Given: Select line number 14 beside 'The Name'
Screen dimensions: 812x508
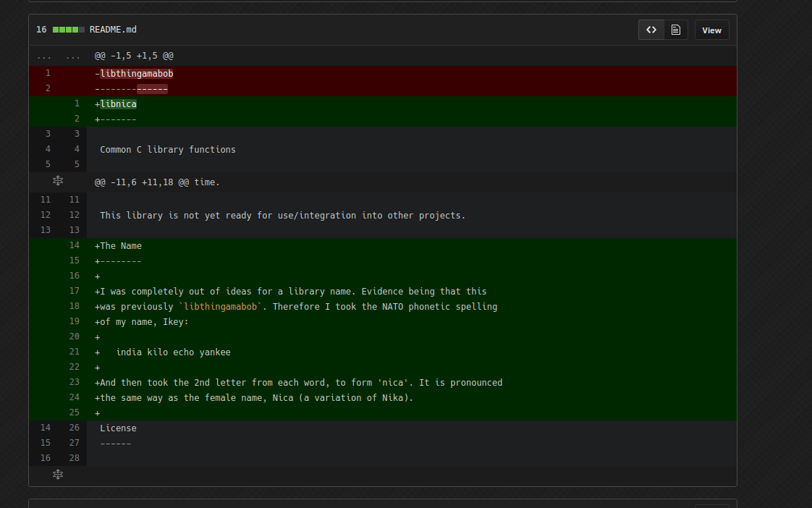Looking at the screenshot, I should pos(74,245).
